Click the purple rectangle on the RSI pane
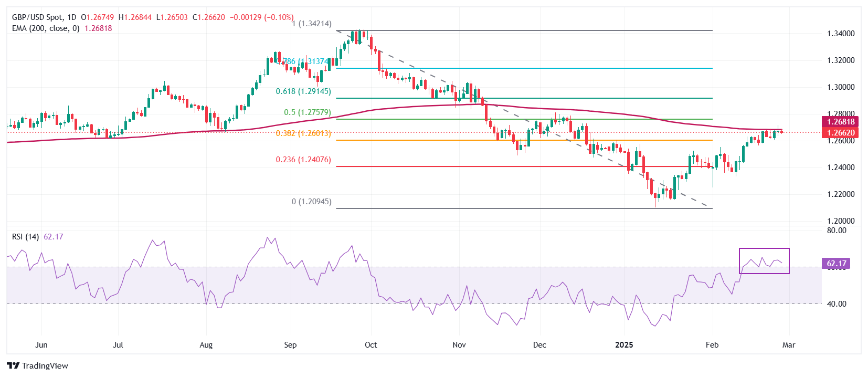This screenshot has height=377, width=868. 764,249
